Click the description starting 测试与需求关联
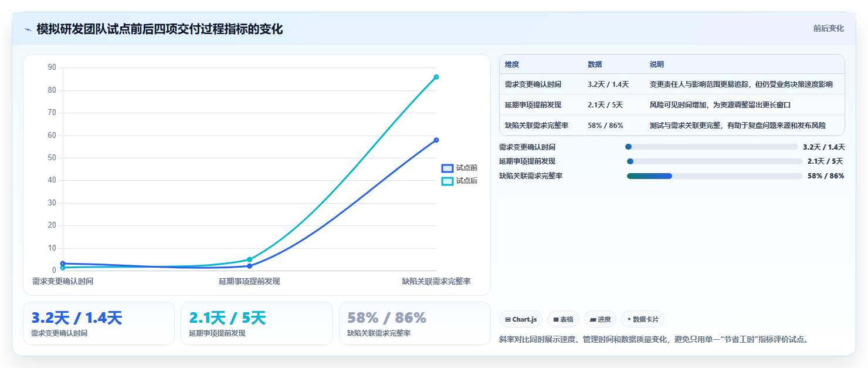 737,126
